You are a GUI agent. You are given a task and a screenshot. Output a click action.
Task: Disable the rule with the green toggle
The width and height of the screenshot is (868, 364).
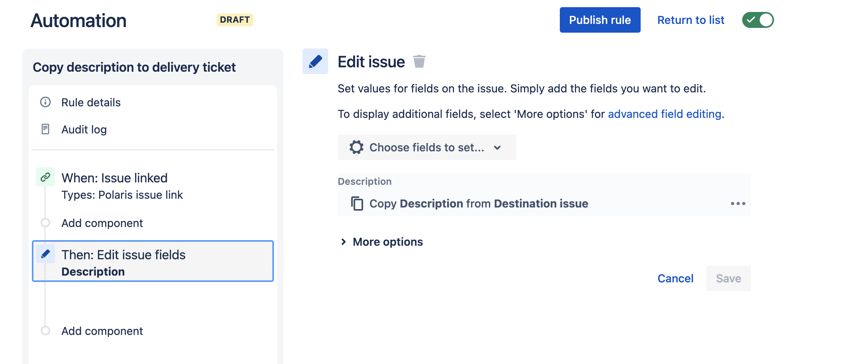(758, 20)
